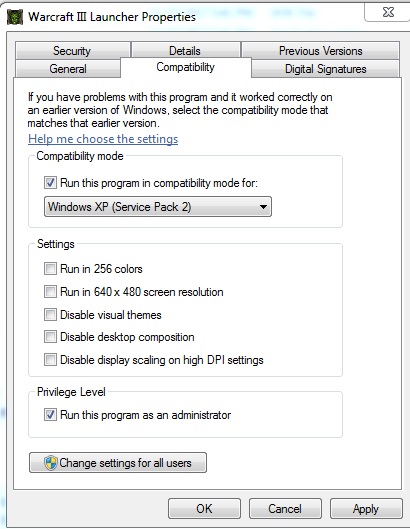This screenshot has height=529, width=410.
Task: Uncheck Run this program as an administrator
Action: click(x=50, y=415)
